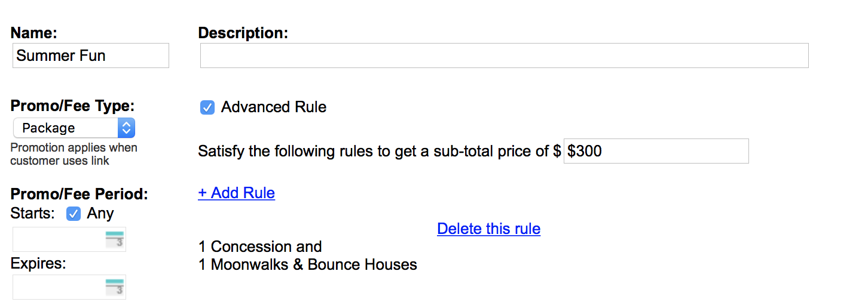
Task: Select the 1 Concession and rule line
Action: 260,247
